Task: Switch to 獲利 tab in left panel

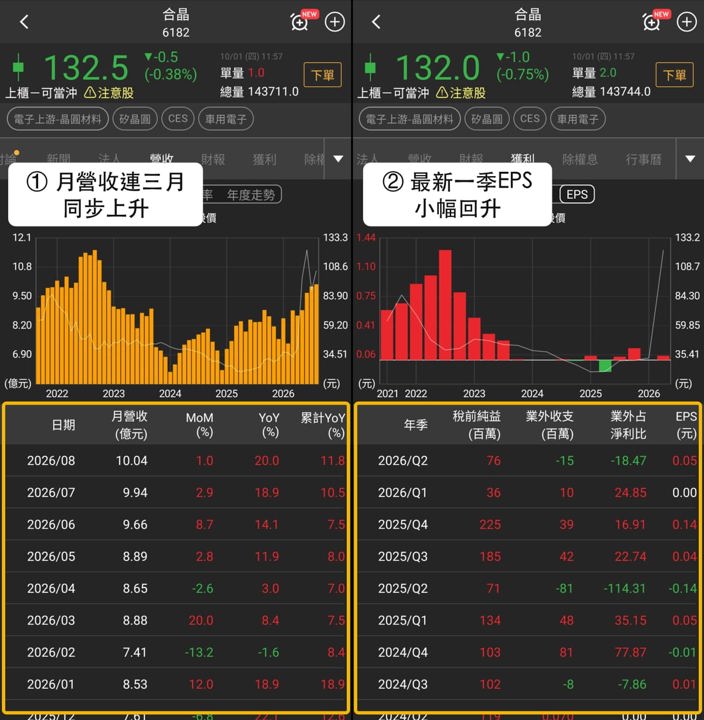Action: [265, 159]
